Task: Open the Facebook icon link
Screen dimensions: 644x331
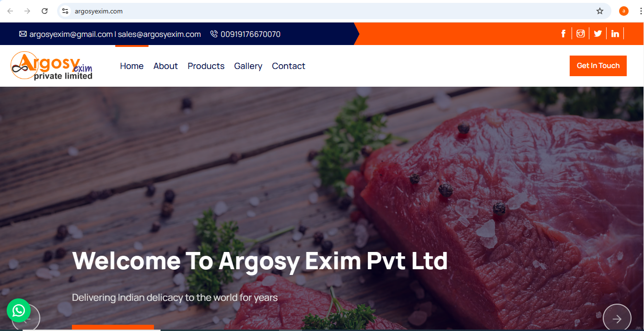Action: coord(563,34)
